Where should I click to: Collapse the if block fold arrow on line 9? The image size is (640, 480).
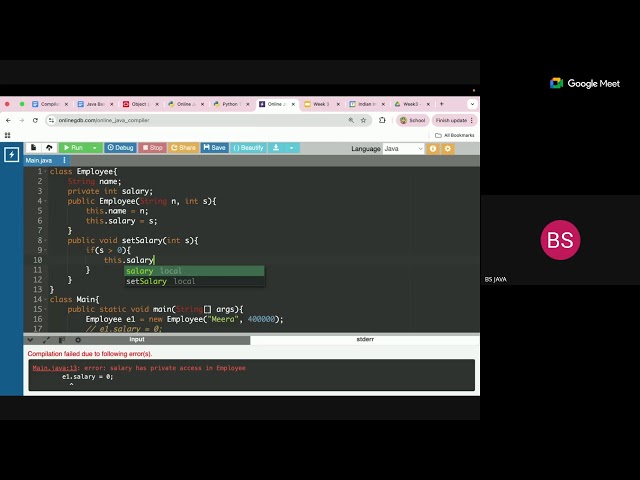(45, 250)
